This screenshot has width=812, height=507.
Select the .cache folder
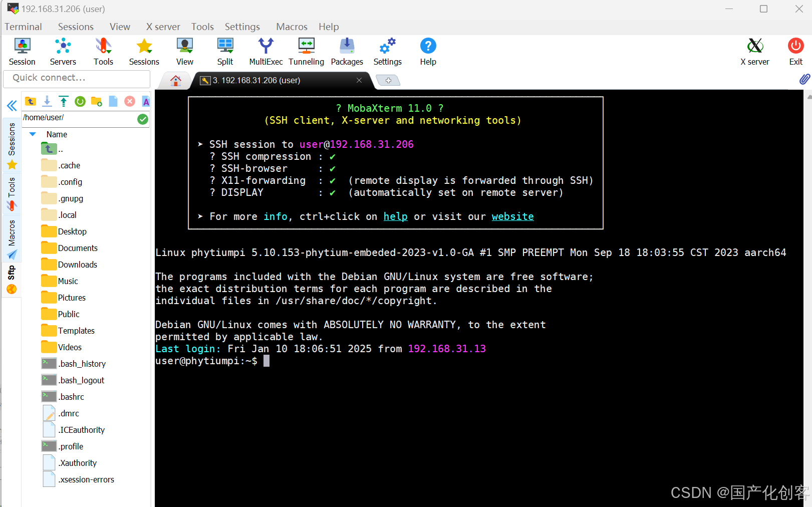[x=61, y=165]
